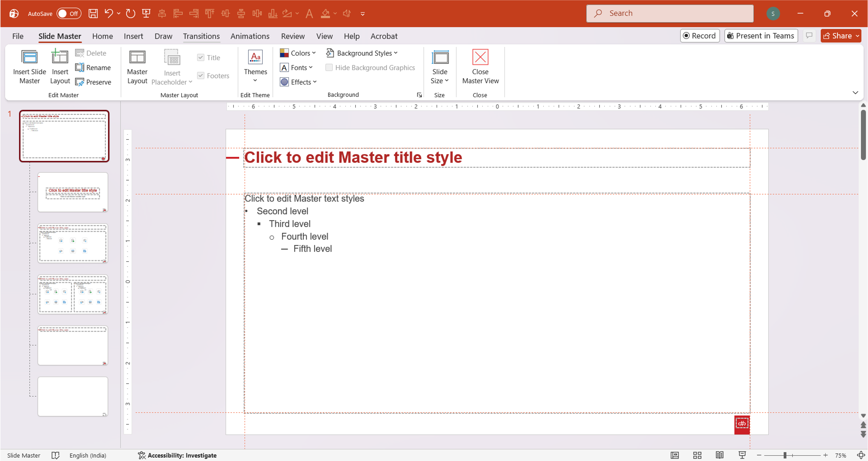The width and height of the screenshot is (868, 461).
Task: Uncheck the Title checkbox
Action: tap(201, 57)
